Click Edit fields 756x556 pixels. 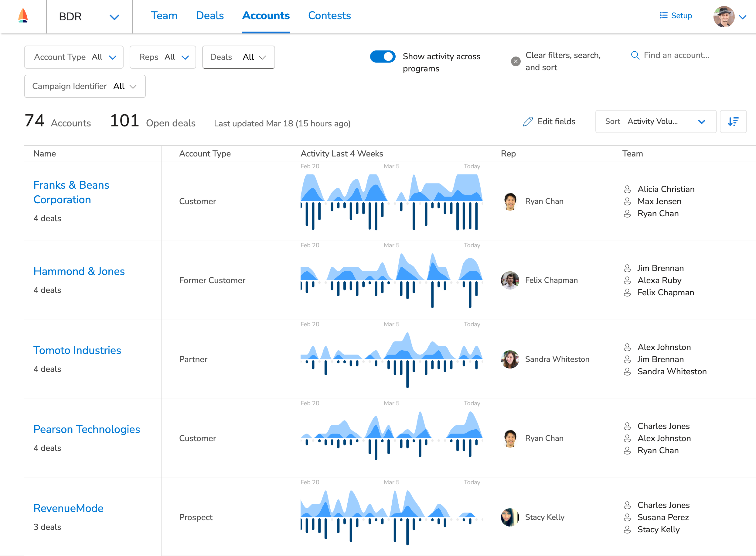pyautogui.click(x=556, y=122)
